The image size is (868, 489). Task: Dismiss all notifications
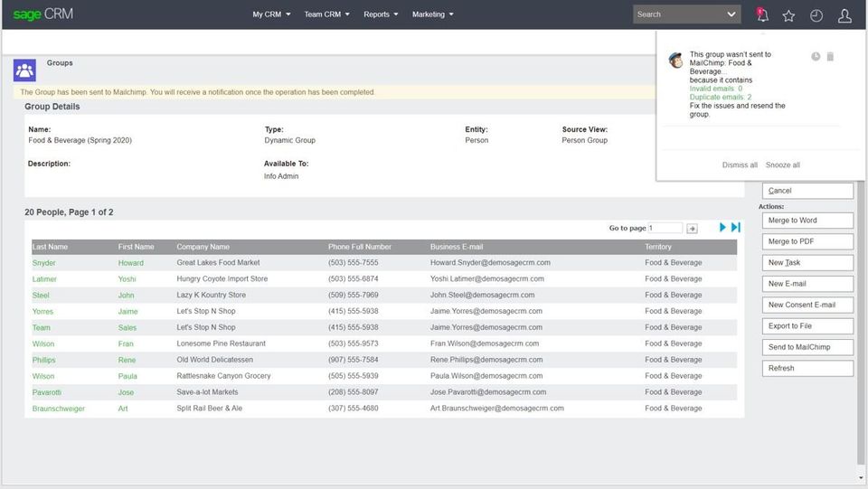coord(740,165)
